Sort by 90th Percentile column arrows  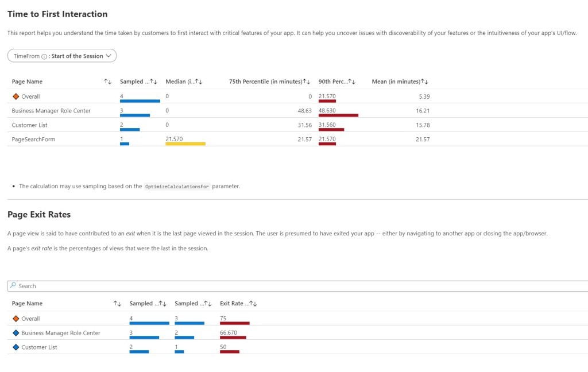tap(352, 82)
